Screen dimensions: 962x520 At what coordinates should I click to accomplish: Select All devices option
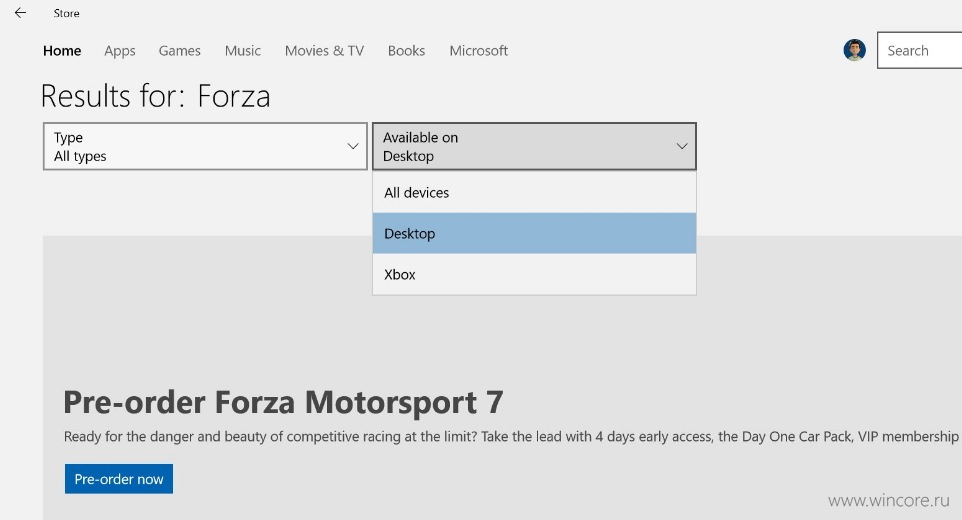tap(534, 193)
